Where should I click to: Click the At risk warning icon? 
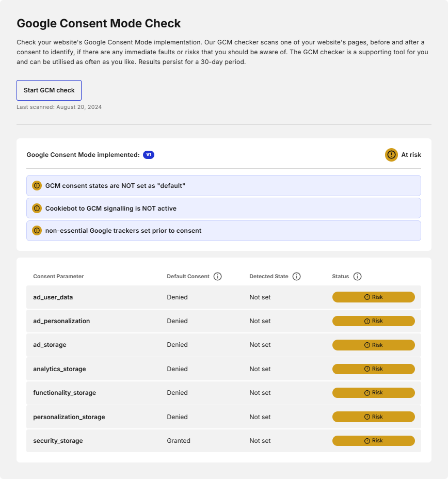click(391, 155)
